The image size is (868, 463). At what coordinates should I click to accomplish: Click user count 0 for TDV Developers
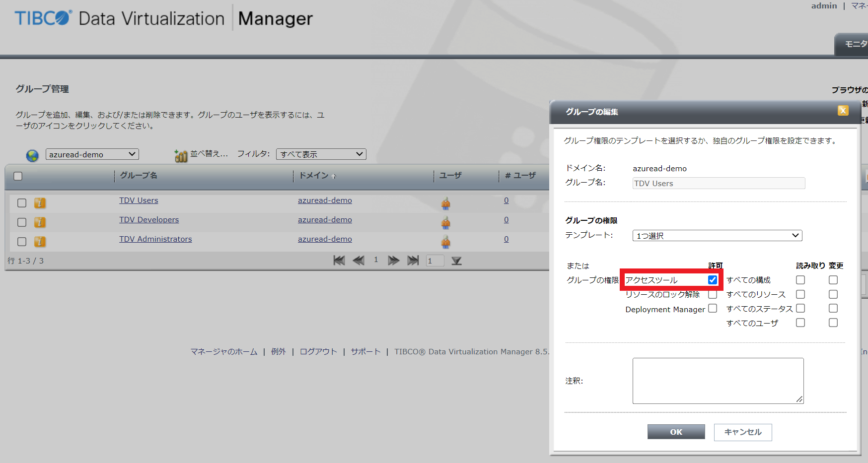click(x=506, y=220)
